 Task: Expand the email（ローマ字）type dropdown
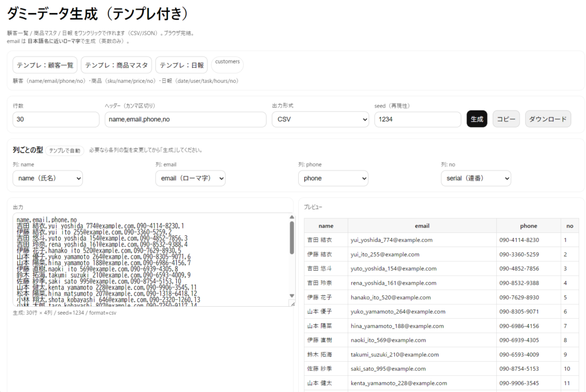click(x=190, y=179)
